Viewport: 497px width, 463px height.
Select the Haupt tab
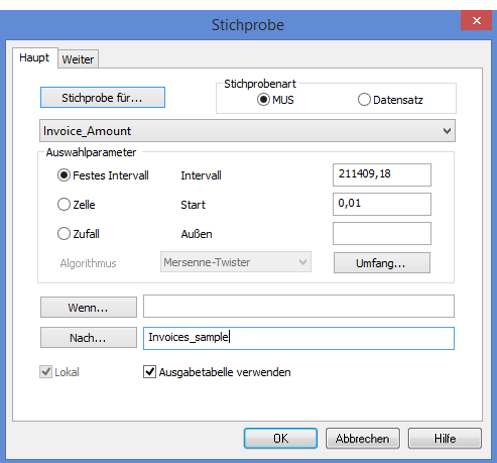(35, 58)
